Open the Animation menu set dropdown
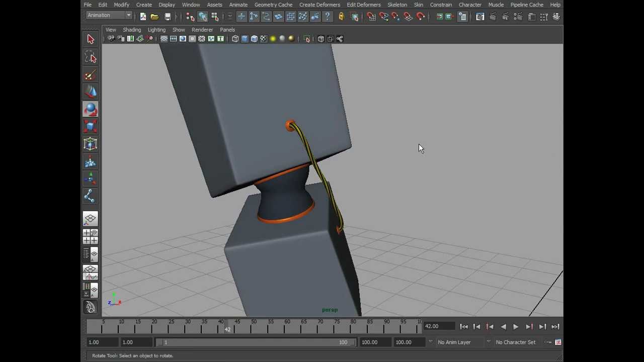This screenshot has width=644, height=362. tap(109, 16)
